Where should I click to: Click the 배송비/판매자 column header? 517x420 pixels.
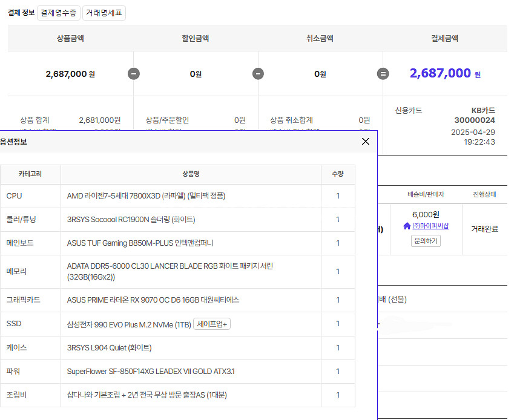click(426, 194)
